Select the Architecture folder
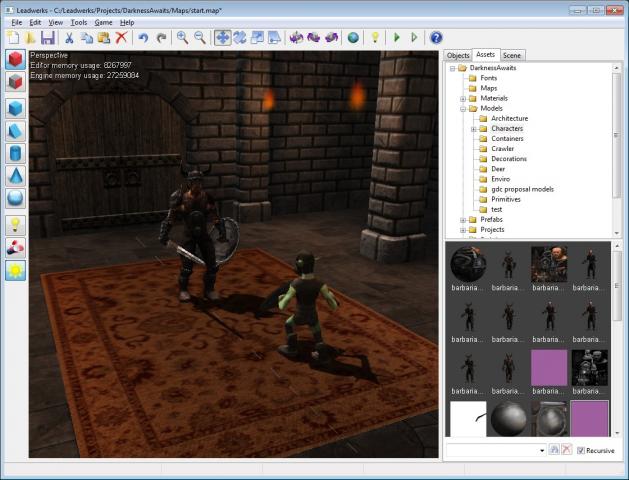The width and height of the screenshot is (629, 480). [509, 119]
